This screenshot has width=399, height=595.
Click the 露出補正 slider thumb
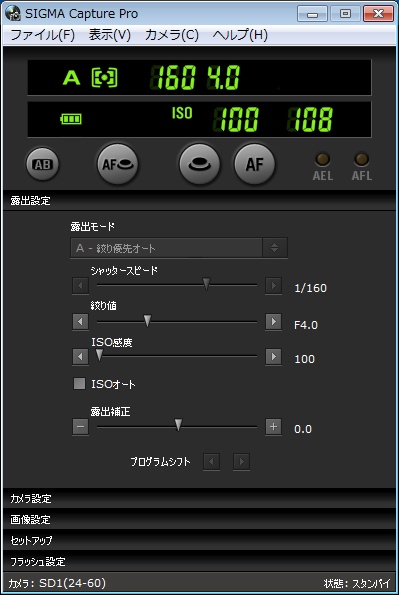tap(178, 425)
